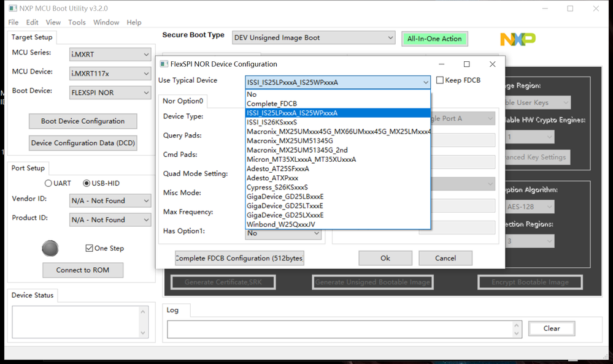Image resolution: width=613 pixels, height=364 pixels.
Task: Click the Encrypt Bootable Image button
Action: click(530, 282)
